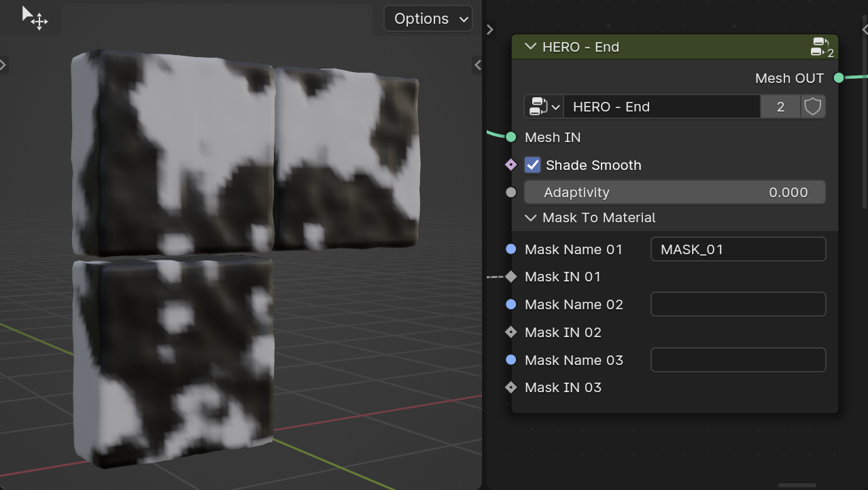Screen dimensions: 868x490
Task: Click the user count button 2
Action: tap(780, 107)
